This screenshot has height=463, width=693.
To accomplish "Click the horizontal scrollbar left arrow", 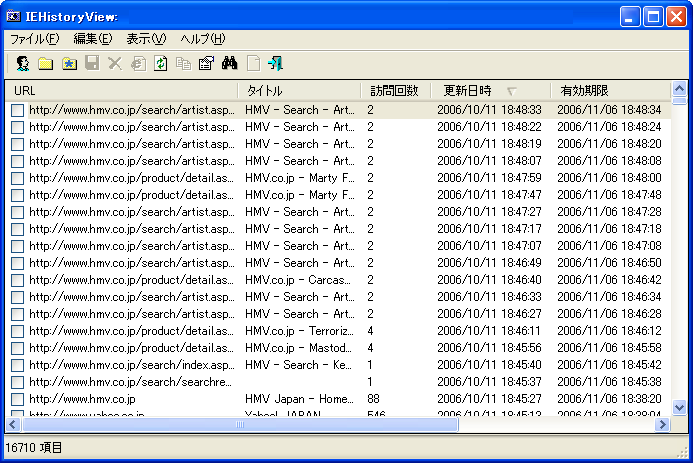I will 12,425.
